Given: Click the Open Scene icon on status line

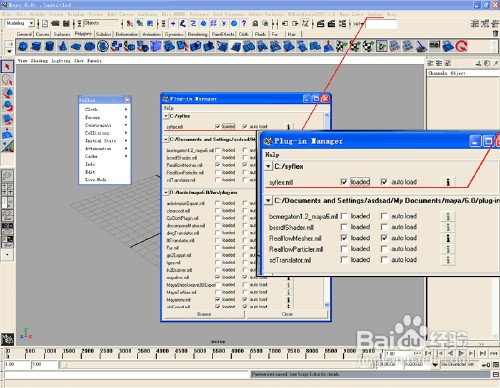Looking at the screenshot, I should tap(56, 23).
